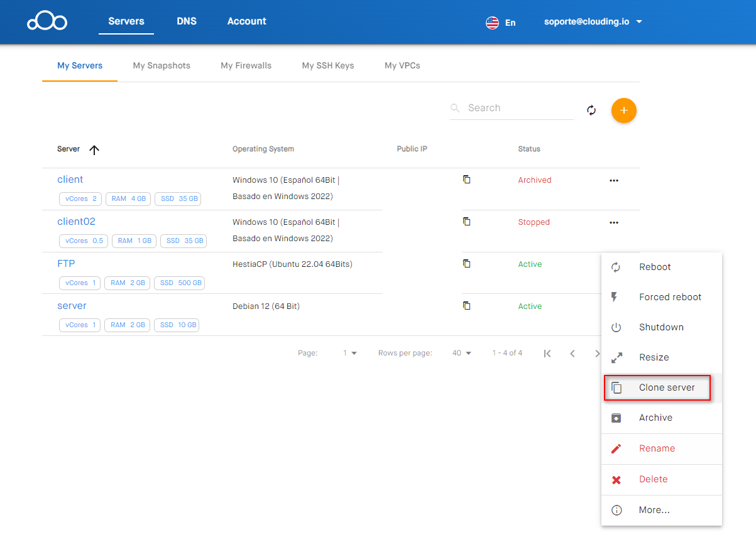Copy public IP of client02 server
Screen dimensions: 756x552
(x=466, y=222)
